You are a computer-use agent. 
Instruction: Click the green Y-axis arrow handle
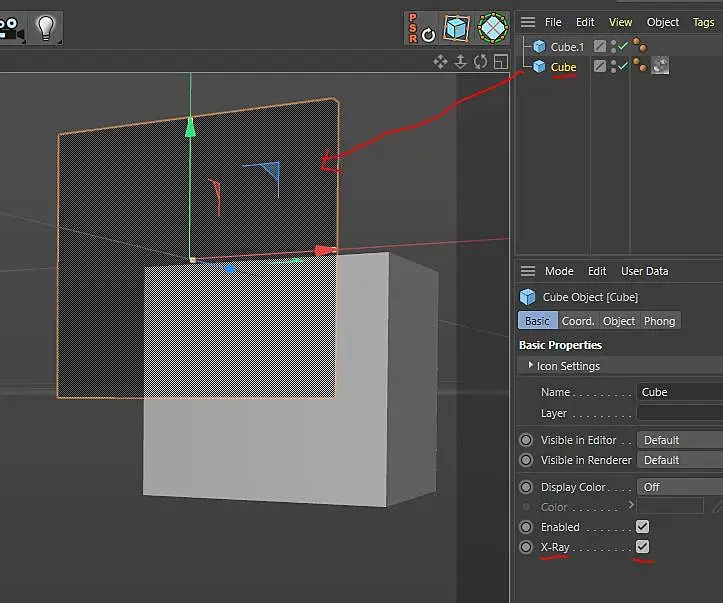[x=190, y=128]
